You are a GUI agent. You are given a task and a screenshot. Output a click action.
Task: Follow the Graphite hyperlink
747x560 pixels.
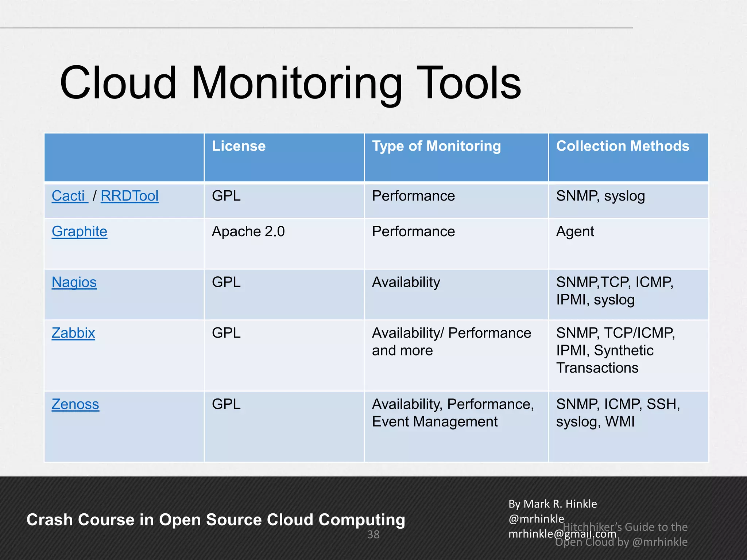tap(80, 232)
